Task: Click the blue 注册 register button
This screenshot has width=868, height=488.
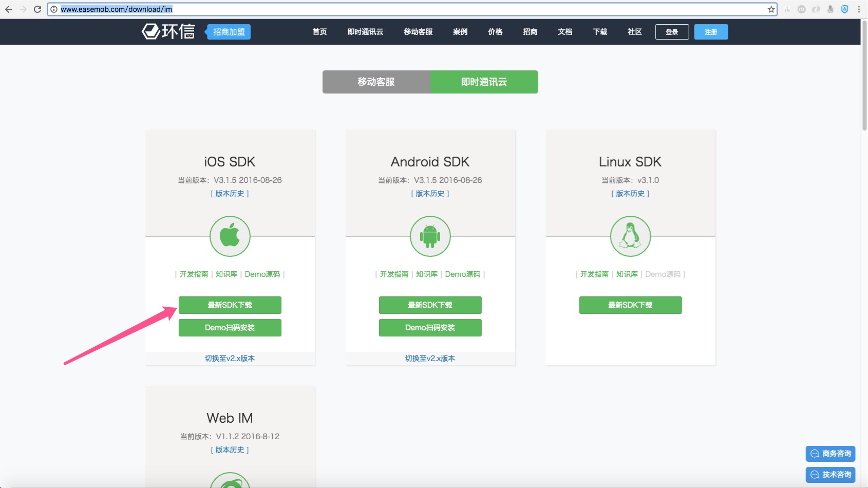Action: click(711, 32)
